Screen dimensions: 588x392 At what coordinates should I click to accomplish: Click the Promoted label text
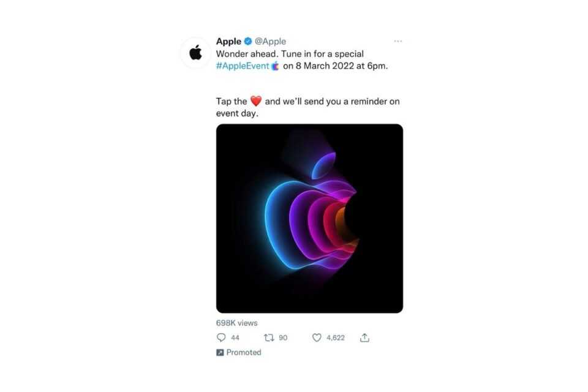click(x=244, y=353)
